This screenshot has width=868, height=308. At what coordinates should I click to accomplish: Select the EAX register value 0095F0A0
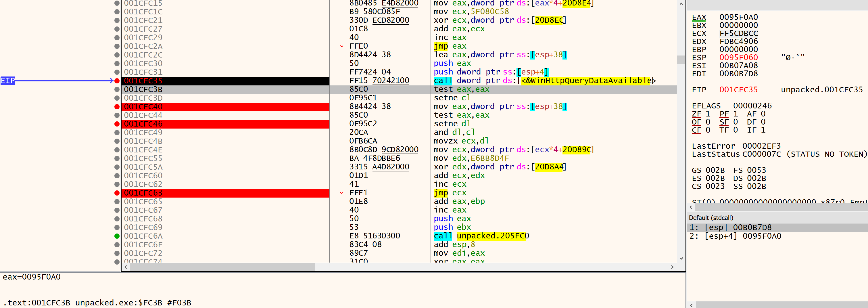click(739, 17)
